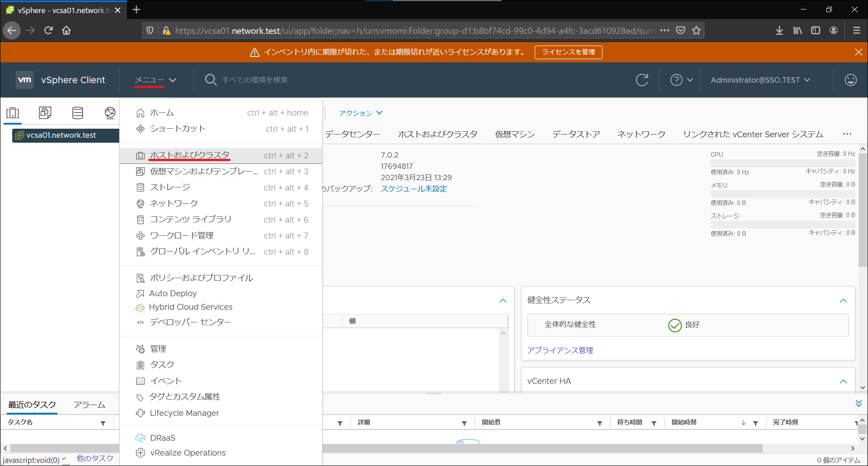Open the アクション dropdown

pos(360,113)
